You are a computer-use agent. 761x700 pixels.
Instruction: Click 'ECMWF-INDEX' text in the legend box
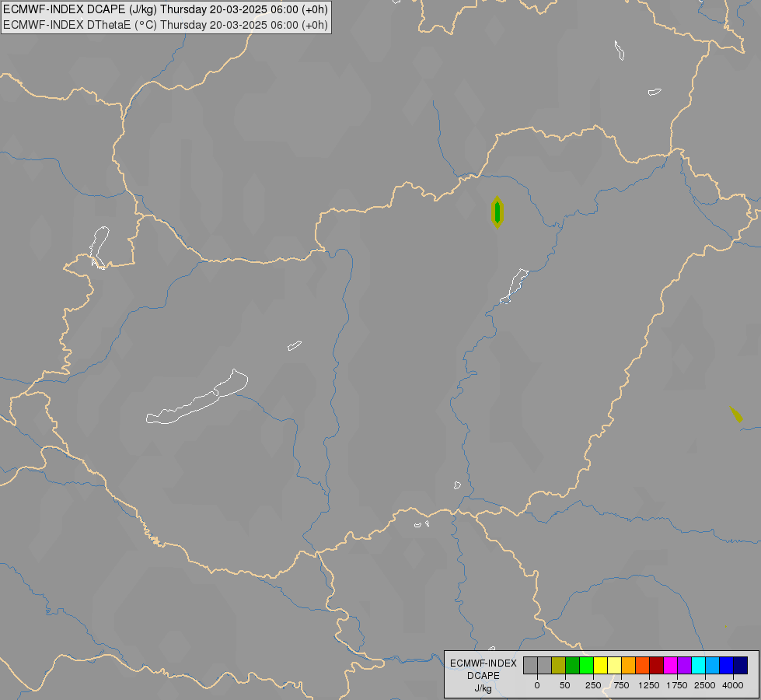point(483,663)
